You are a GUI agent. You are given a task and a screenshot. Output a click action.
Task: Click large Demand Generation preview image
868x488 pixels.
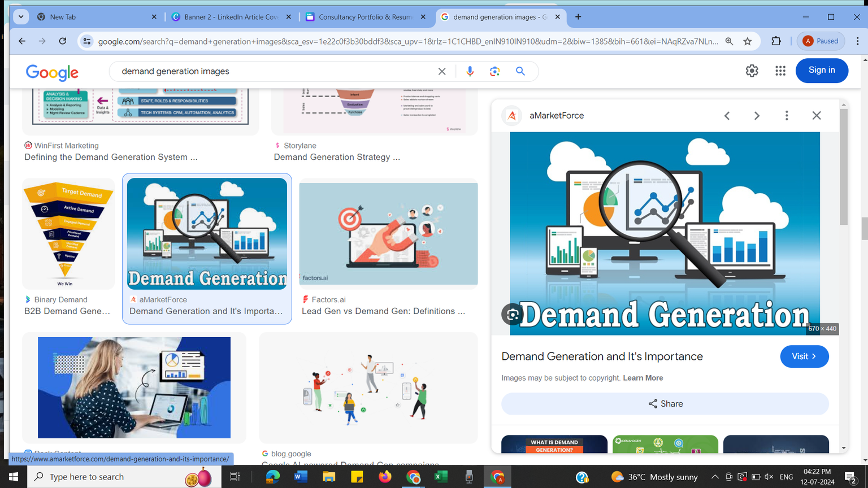[665, 233]
